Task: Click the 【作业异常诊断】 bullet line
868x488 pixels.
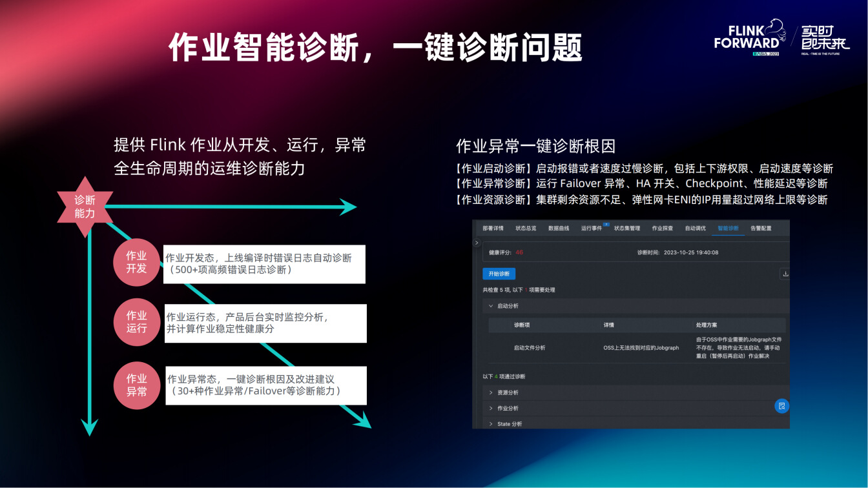Action: pyautogui.click(x=641, y=184)
